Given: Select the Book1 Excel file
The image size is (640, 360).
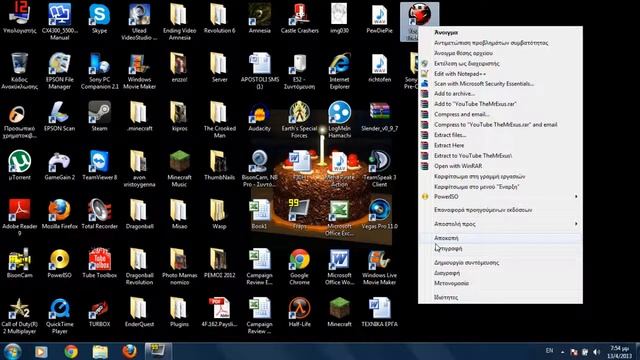Looking at the screenshot, I should click(260, 211).
